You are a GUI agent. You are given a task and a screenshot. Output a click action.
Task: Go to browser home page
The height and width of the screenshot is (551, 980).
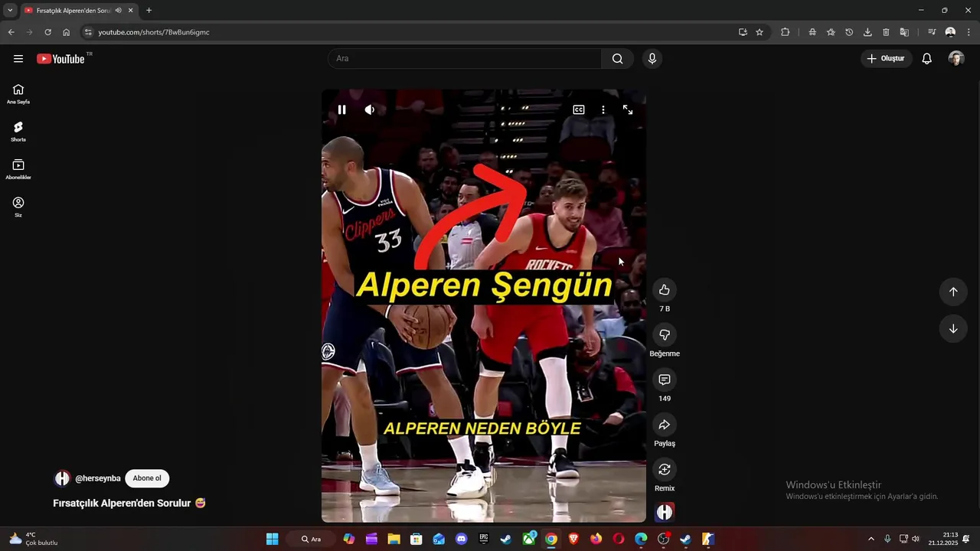coord(66,32)
